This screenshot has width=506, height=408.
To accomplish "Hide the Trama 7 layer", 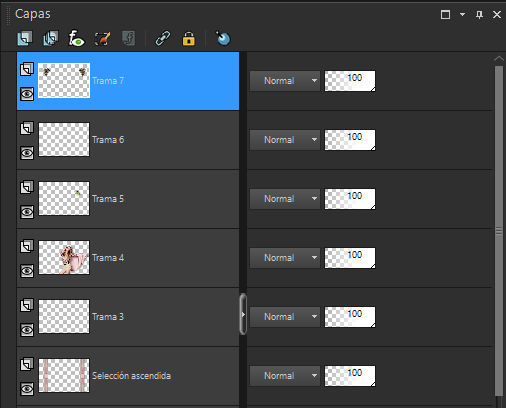I will point(27,94).
